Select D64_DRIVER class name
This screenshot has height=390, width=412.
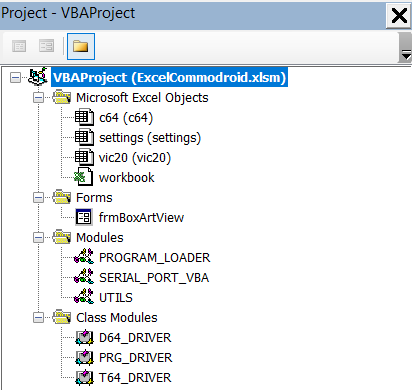135,338
